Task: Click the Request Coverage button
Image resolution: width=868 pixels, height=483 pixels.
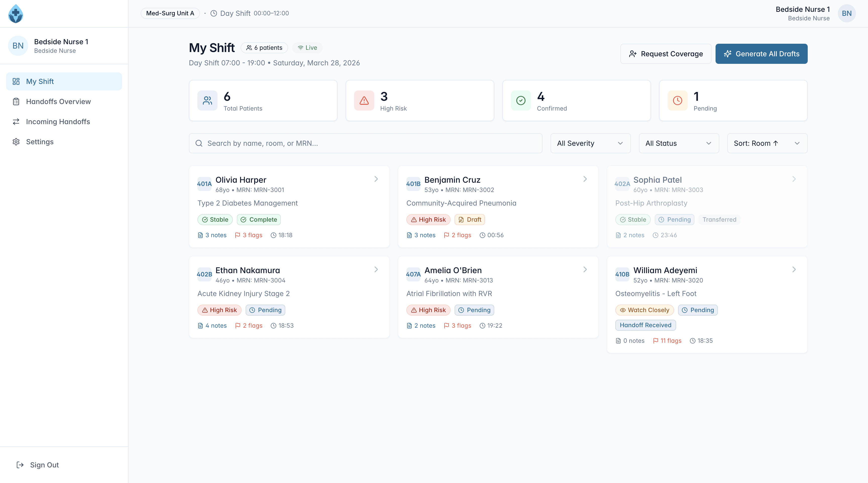Action: (666, 54)
